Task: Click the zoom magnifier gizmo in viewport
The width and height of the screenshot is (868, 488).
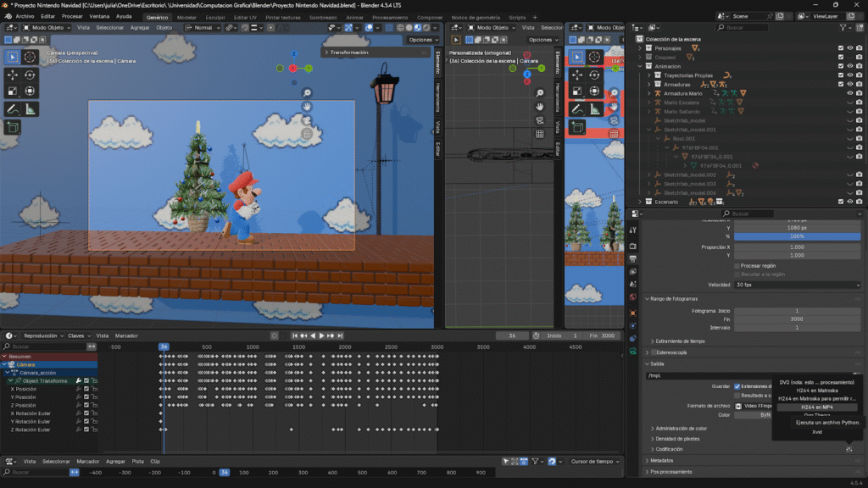Action: [x=307, y=92]
